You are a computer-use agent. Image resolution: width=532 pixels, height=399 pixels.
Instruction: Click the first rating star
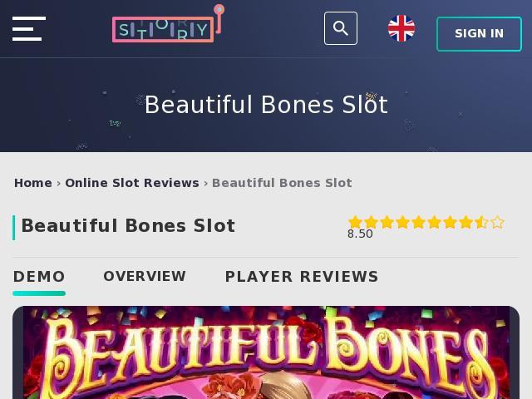(355, 222)
